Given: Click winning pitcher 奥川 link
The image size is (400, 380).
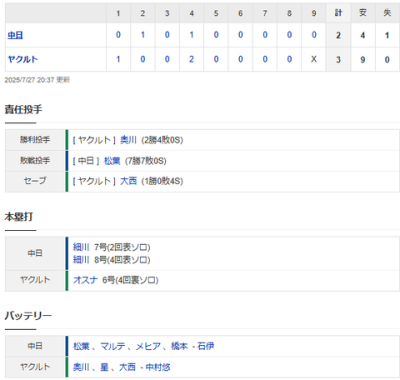Looking at the screenshot, I should click(128, 140).
